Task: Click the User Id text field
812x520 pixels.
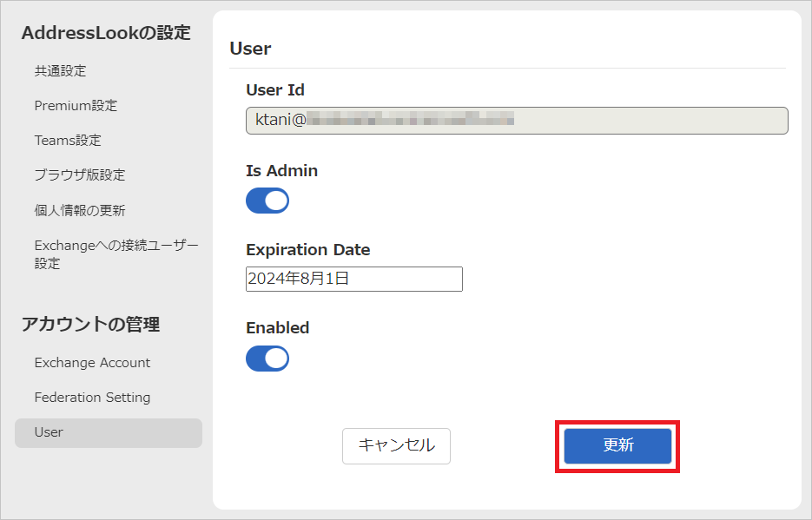Action: pos(517,121)
